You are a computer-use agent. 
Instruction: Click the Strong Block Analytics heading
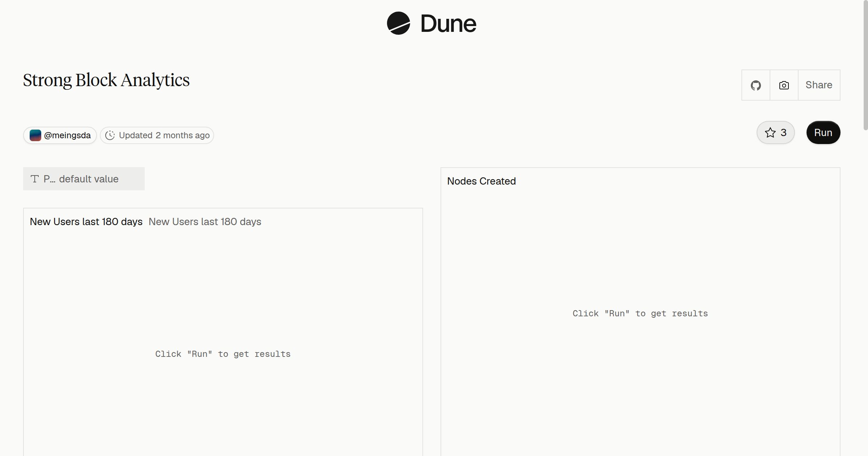pyautogui.click(x=106, y=80)
